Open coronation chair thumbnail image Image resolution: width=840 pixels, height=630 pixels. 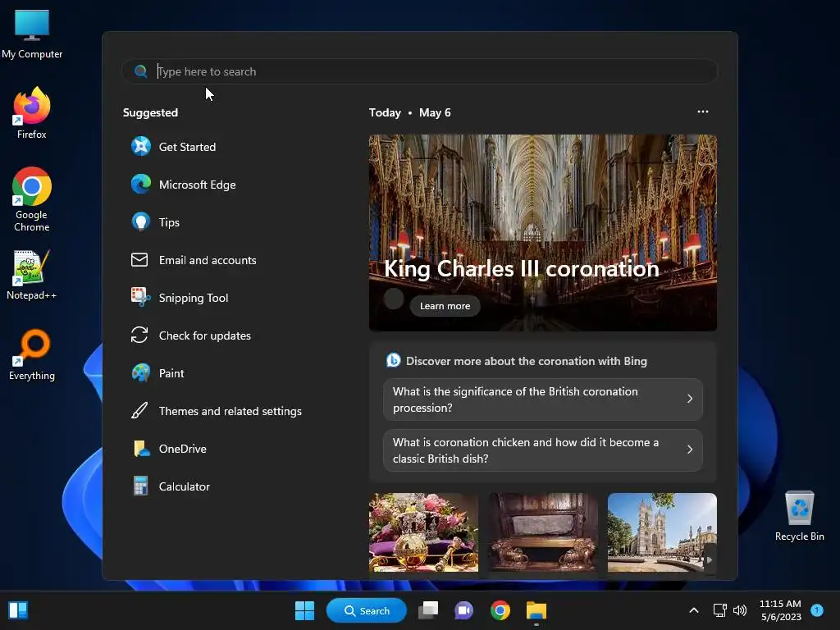point(543,532)
